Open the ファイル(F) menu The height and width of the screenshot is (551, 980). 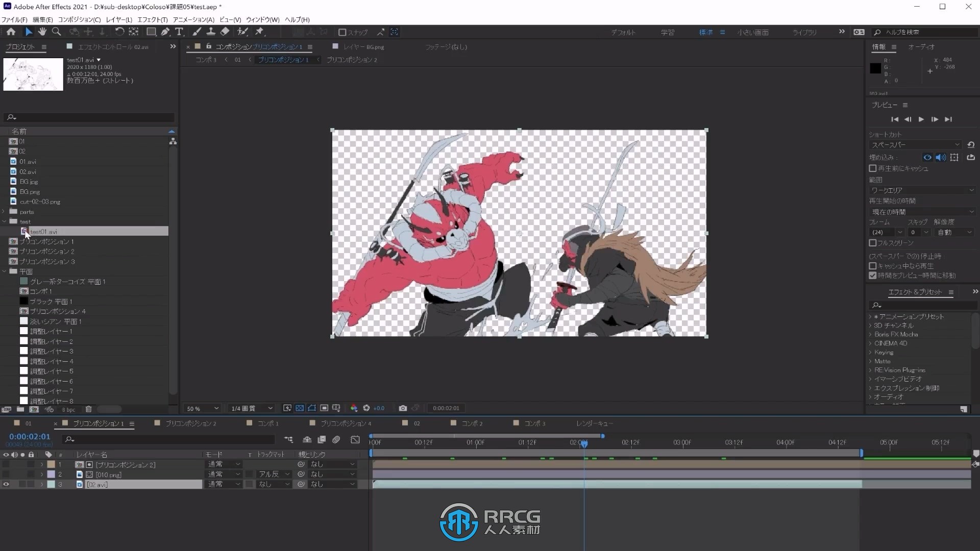point(14,19)
